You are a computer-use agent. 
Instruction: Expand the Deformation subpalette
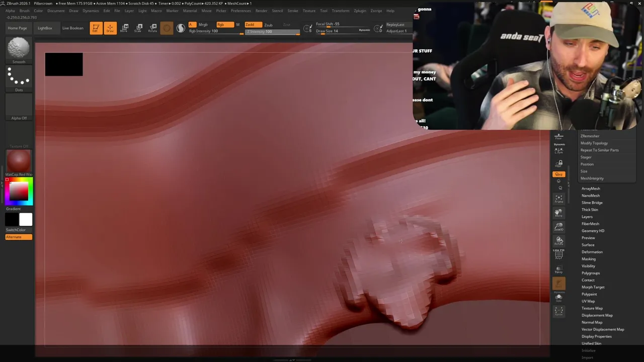click(592, 252)
